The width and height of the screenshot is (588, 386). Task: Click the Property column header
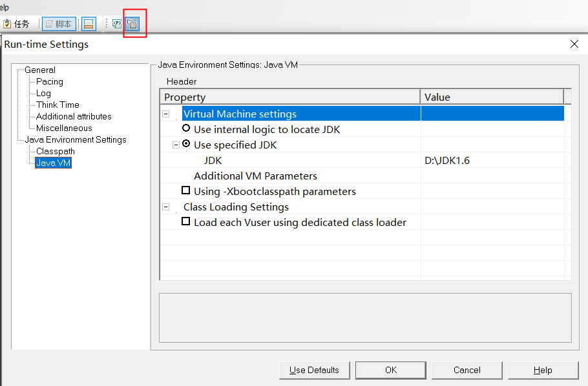[290, 97]
